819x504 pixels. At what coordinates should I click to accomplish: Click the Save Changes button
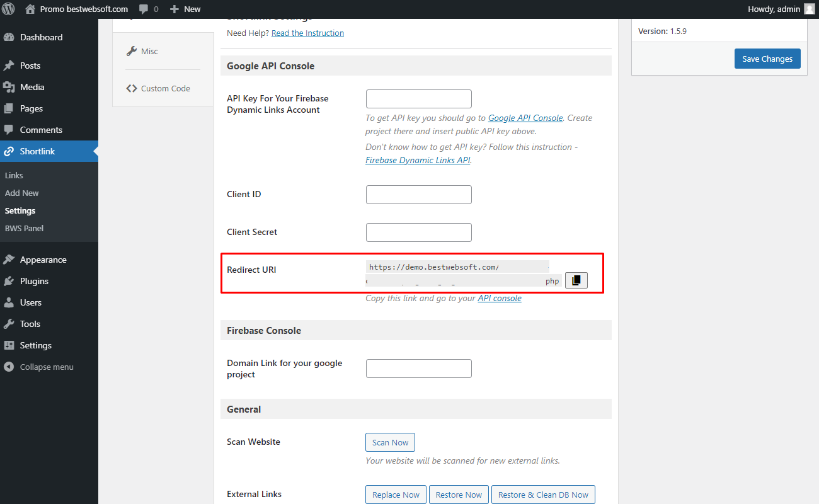(767, 59)
